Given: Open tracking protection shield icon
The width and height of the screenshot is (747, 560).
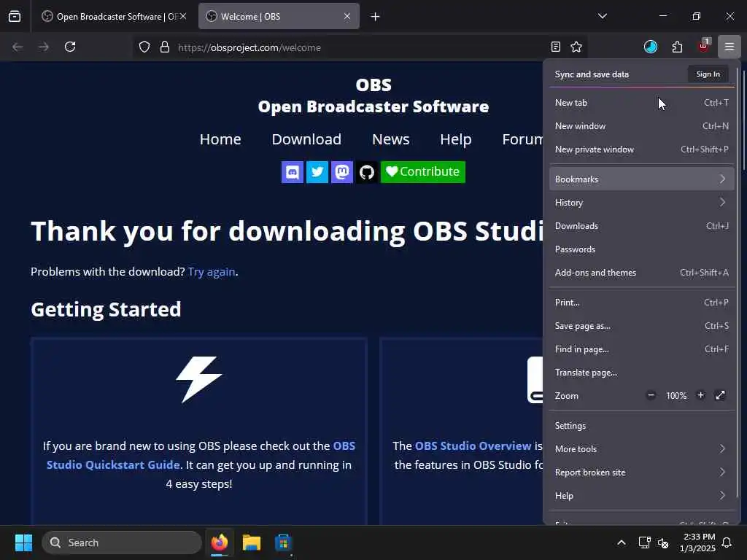Looking at the screenshot, I should [144, 47].
